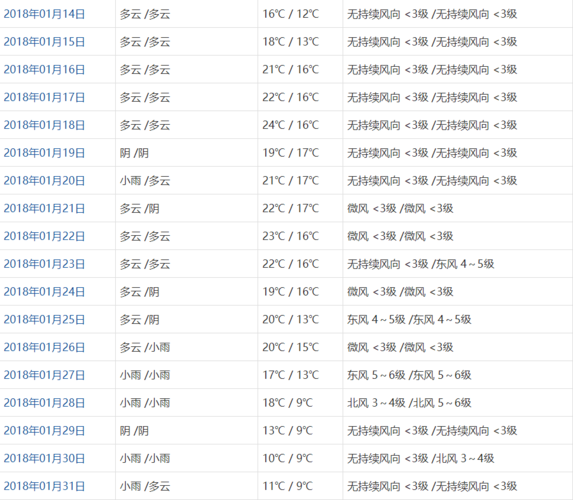This screenshot has width=573, height=500.
Task: Open the 2018年01月14日 date link
Action: [44, 14]
